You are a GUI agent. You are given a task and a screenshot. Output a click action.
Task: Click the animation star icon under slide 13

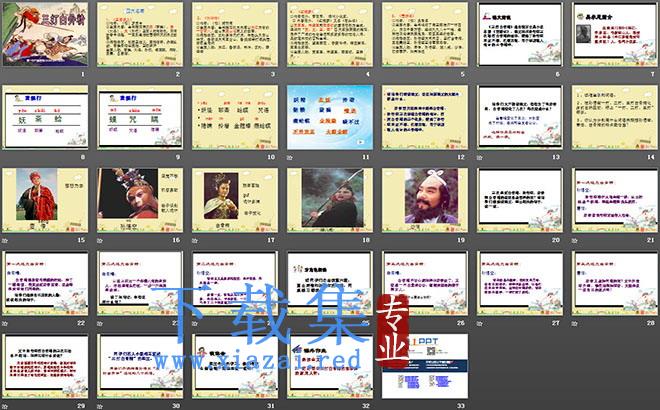[479, 158]
